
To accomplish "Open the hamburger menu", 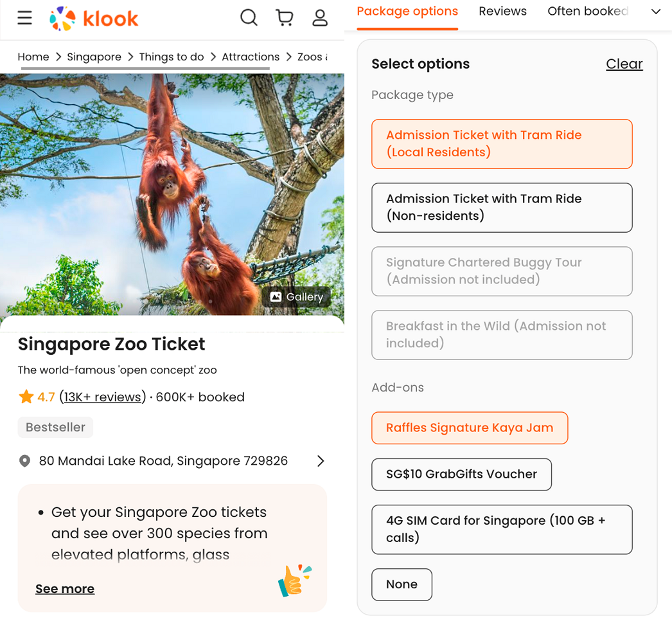I will point(24,18).
